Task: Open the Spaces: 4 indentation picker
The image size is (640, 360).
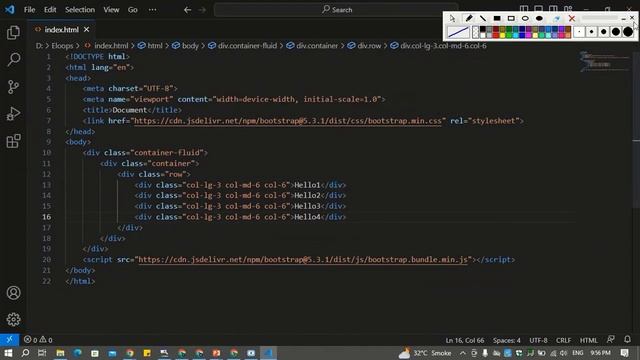Action: click(507, 340)
